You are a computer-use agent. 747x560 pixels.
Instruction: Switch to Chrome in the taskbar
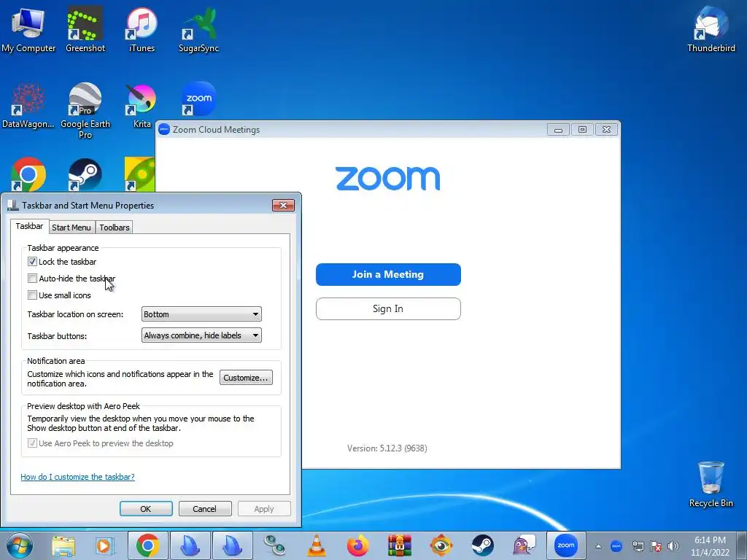[x=147, y=545]
